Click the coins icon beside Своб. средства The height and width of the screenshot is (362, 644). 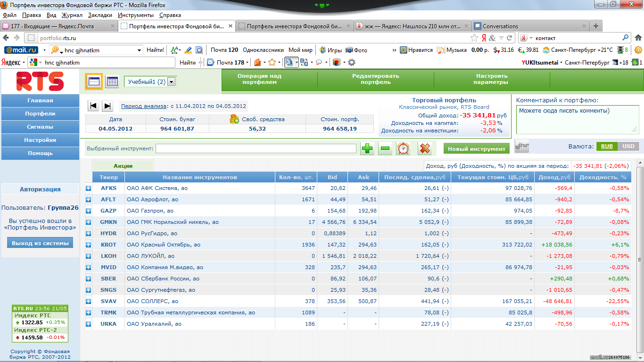pos(234,119)
